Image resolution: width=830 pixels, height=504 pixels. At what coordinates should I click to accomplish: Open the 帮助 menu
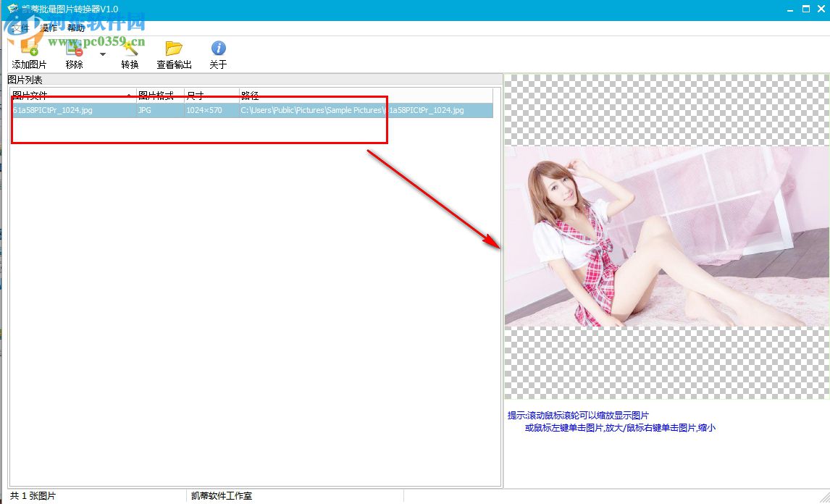pyautogui.click(x=76, y=28)
